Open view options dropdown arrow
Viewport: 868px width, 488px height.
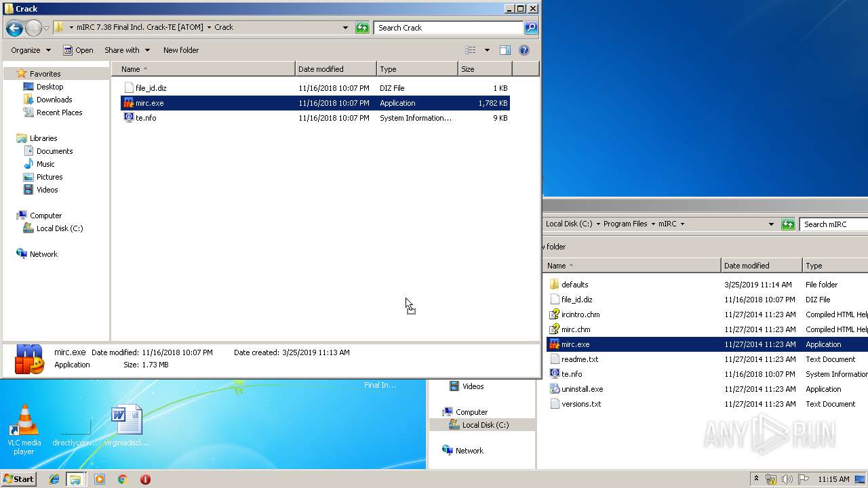[x=487, y=50]
